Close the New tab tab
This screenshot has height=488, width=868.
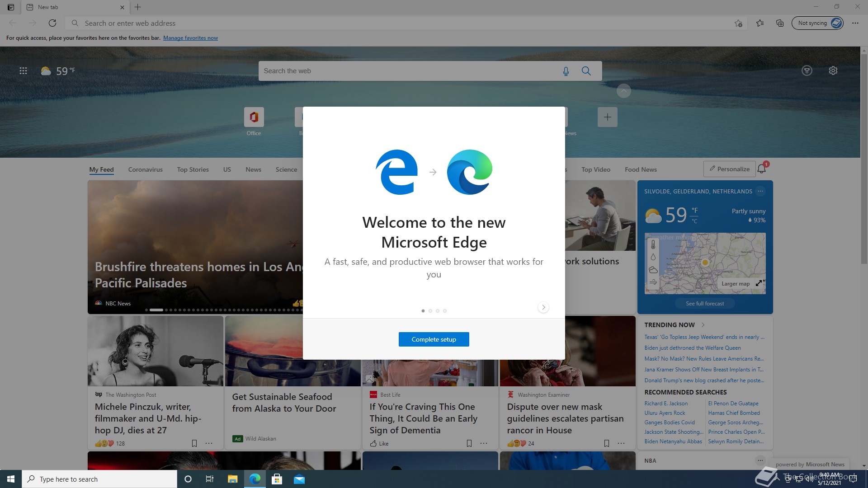coord(122,7)
